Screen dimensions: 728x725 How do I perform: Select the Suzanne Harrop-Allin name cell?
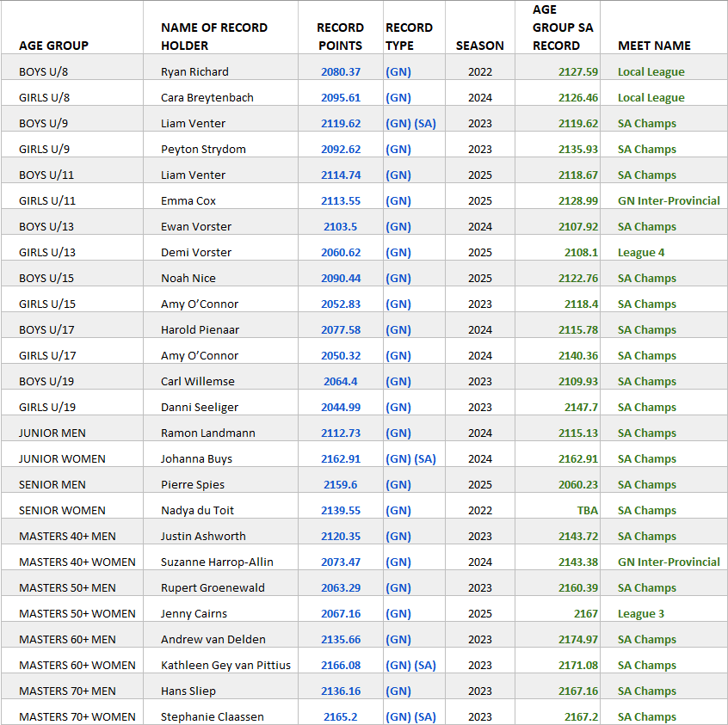(x=217, y=562)
